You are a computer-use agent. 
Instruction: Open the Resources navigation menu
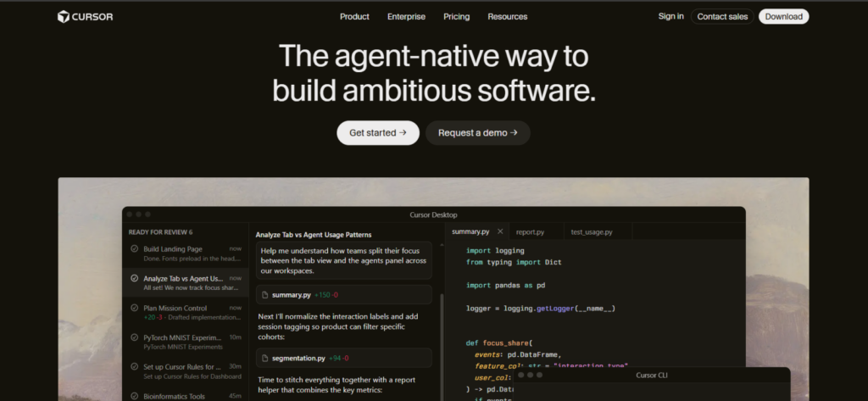coord(507,17)
